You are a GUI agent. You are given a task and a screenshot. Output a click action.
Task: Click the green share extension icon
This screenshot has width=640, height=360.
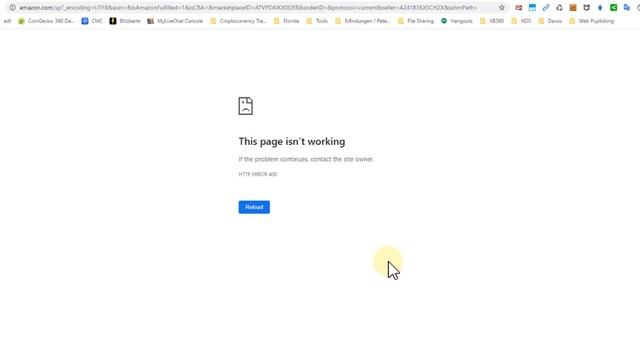613,8
